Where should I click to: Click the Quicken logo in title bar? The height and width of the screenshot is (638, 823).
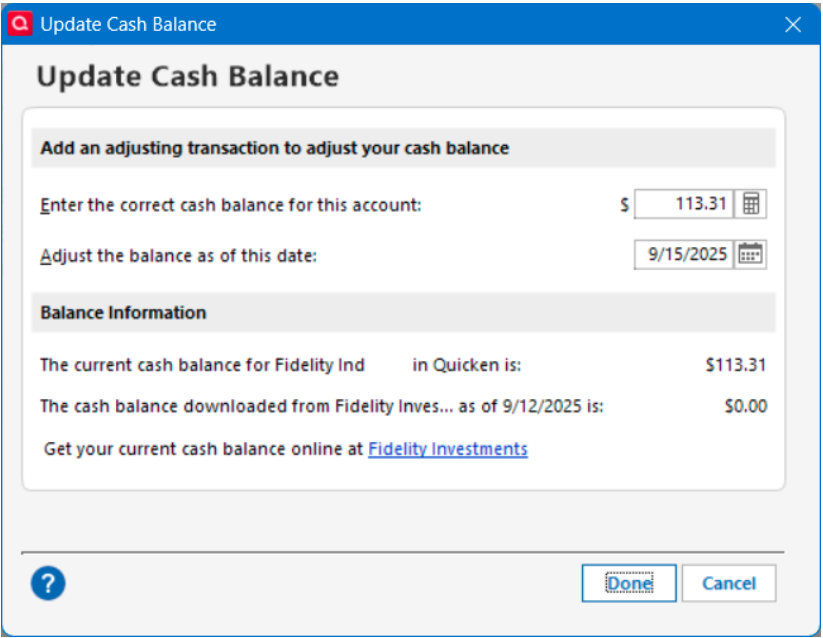pyautogui.click(x=20, y=24)
